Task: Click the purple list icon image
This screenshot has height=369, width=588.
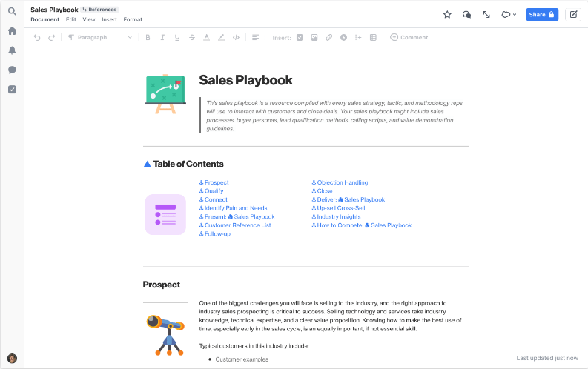Action: (165, 215)
